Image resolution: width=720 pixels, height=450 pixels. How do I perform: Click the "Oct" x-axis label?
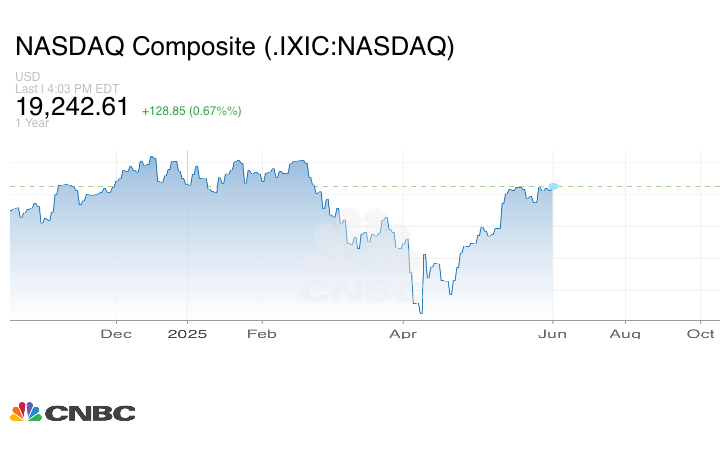pos(700,334)
